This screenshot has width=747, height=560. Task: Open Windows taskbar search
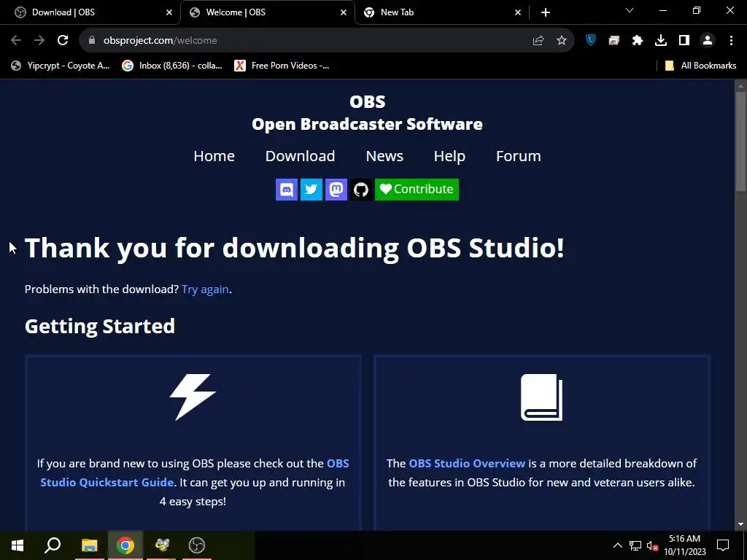pos(53,545)
